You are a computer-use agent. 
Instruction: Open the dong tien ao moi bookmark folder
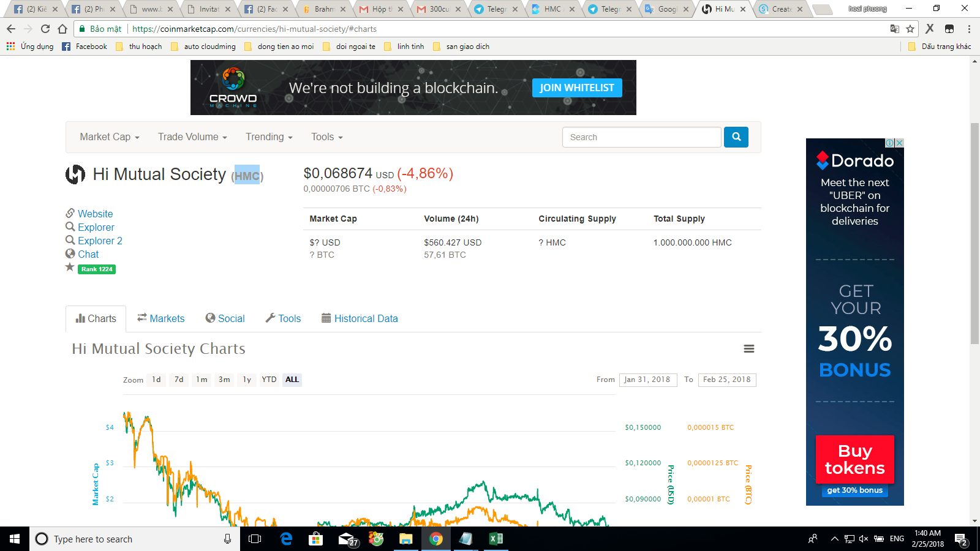tap(279, 47)
